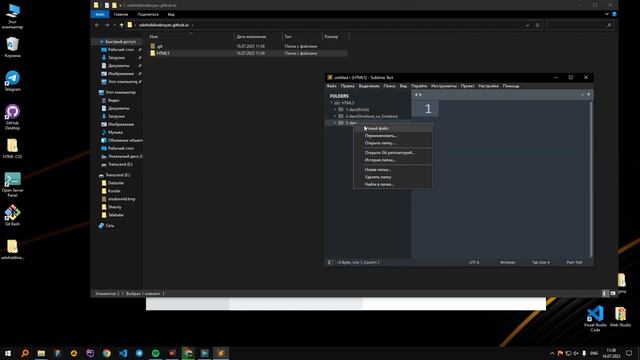Open Open Server Panel desktop icon

13,184
